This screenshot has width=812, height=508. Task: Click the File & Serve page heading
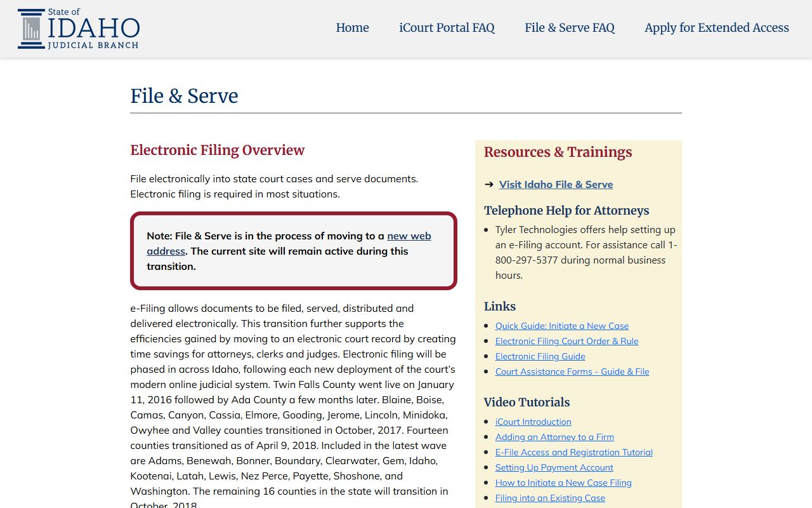click(x=184, y=96)
